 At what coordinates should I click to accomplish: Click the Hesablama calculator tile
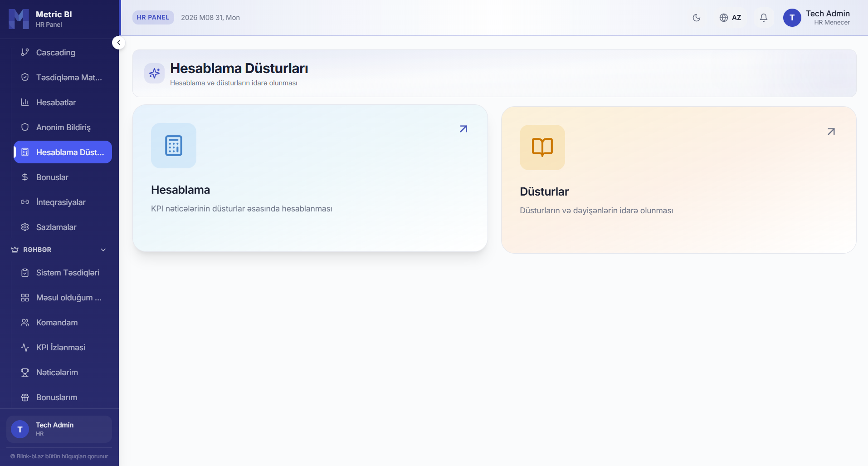coord(174,146)
